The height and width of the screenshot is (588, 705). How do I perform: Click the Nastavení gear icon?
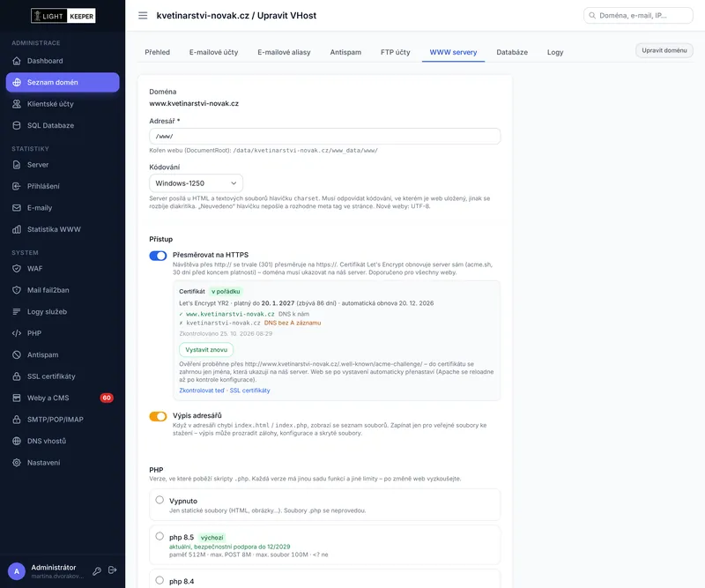[17, 463]
